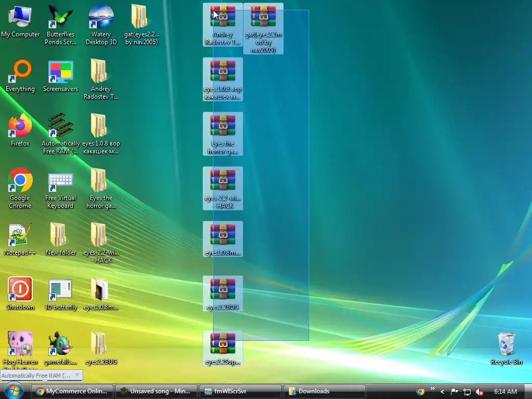Select the Hog Heaven game shortcut
532x399 pixels.
(x=20, y=350)
